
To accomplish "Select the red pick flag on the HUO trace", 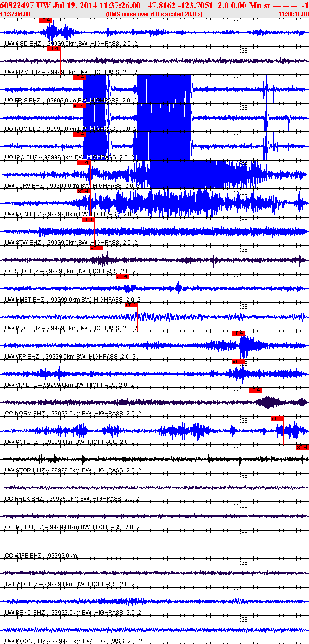I will point(79,106).
